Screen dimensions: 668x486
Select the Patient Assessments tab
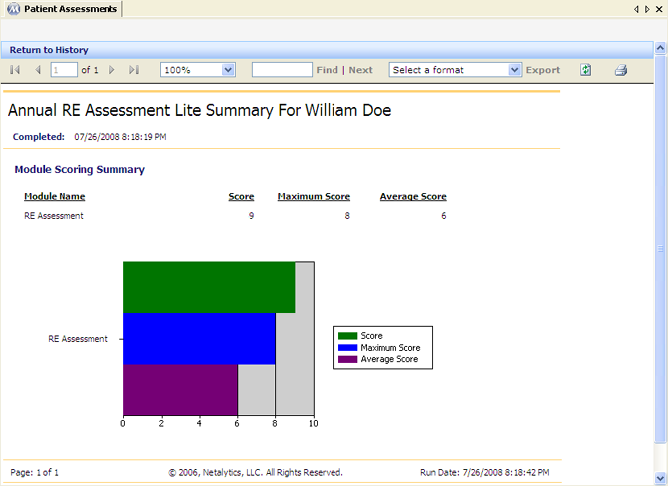(x=62, y=9)
